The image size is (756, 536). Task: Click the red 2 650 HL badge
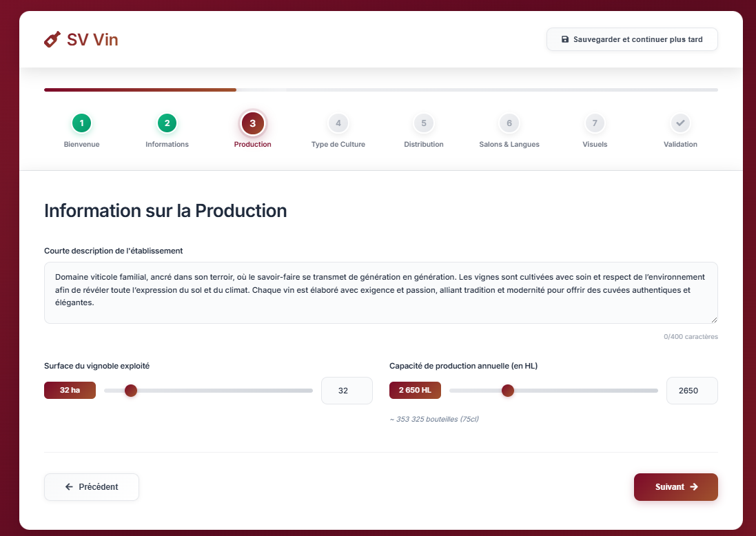415,390
